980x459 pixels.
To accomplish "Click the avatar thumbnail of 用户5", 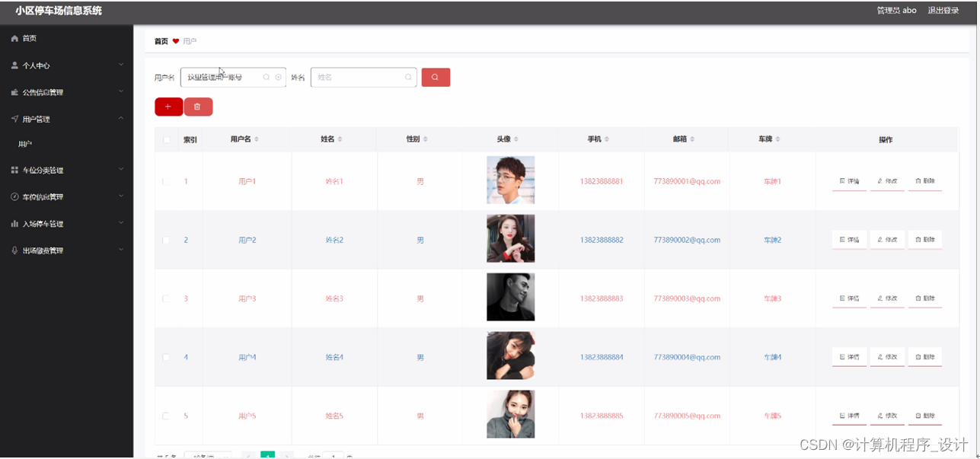I will click(x=510, y=414).
